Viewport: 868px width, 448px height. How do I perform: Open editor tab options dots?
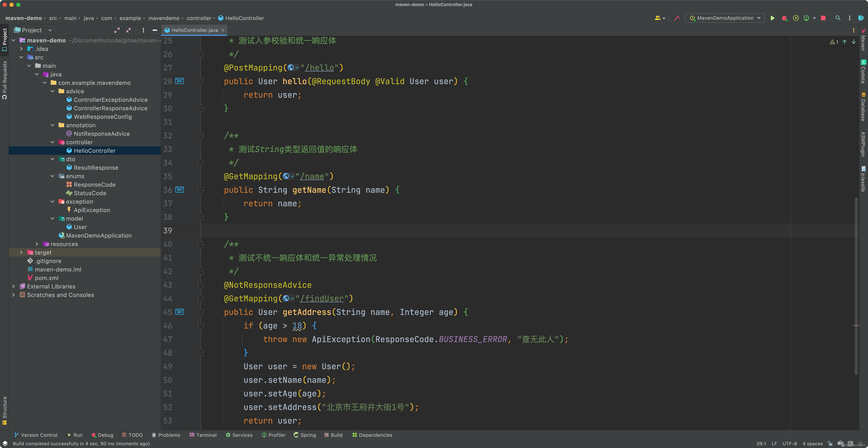pyautogui.click(x=854, y=30)
